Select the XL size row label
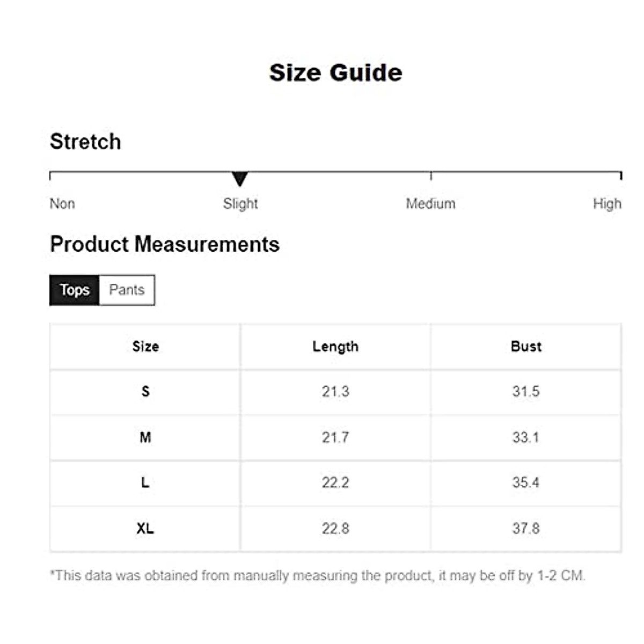Screen dimensions: 644x644 [145, 529]
